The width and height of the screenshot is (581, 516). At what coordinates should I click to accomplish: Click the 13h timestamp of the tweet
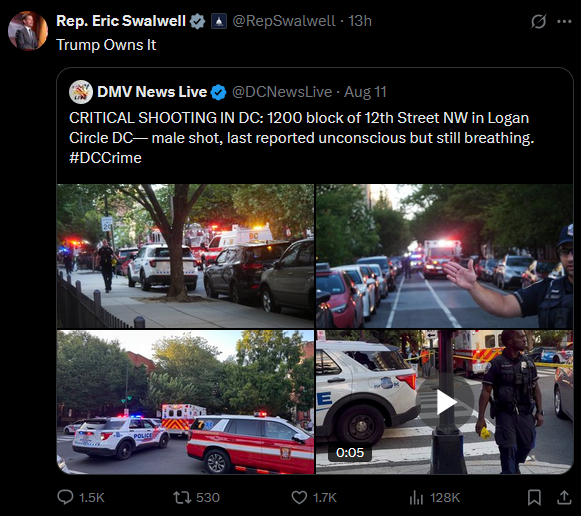click(x=360, y=21)
